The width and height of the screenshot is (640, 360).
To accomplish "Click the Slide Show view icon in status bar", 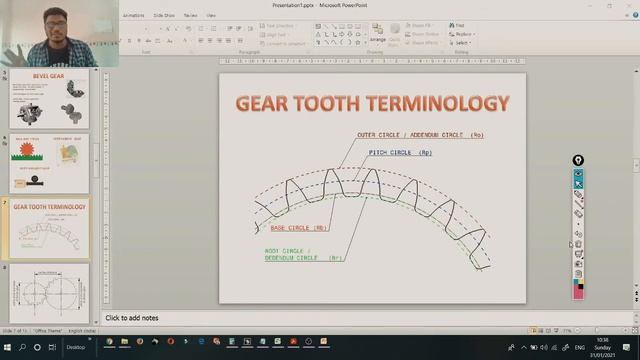I will pos(556,331).
